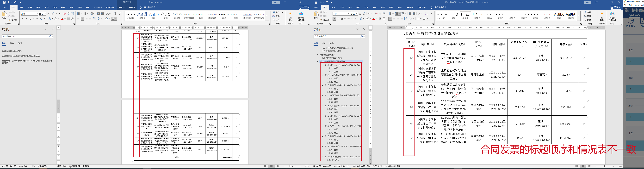Screen dimensions: 644x169
Task: Click the Borders icon in the 文档1 ribbon
Action: 113,19
